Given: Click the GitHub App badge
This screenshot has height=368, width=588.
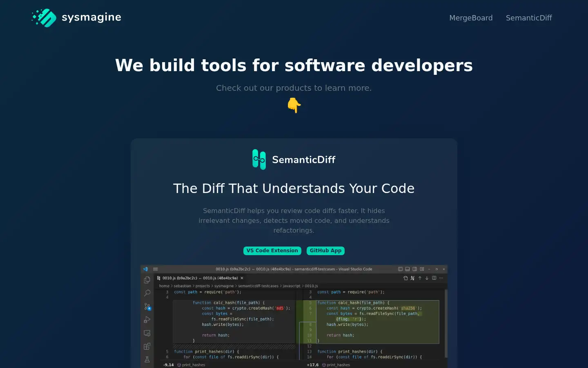Looking at the screenshot, I should click(325, 251).
